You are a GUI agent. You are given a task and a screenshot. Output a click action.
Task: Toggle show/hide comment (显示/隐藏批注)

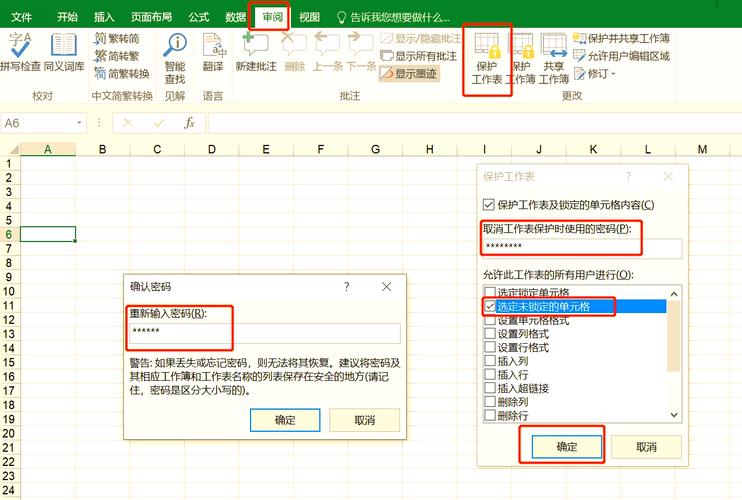[x=420, y=38]
